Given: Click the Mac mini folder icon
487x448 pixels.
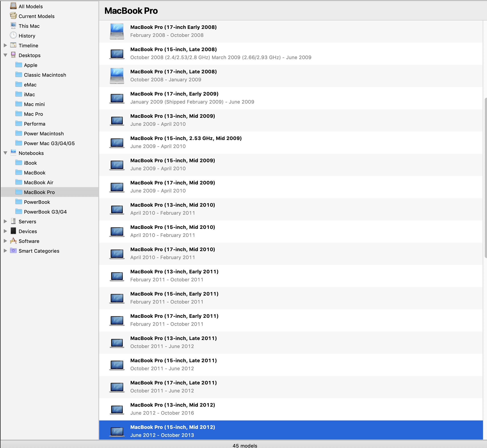Looking at the screenshot, I should click(19, 104).
